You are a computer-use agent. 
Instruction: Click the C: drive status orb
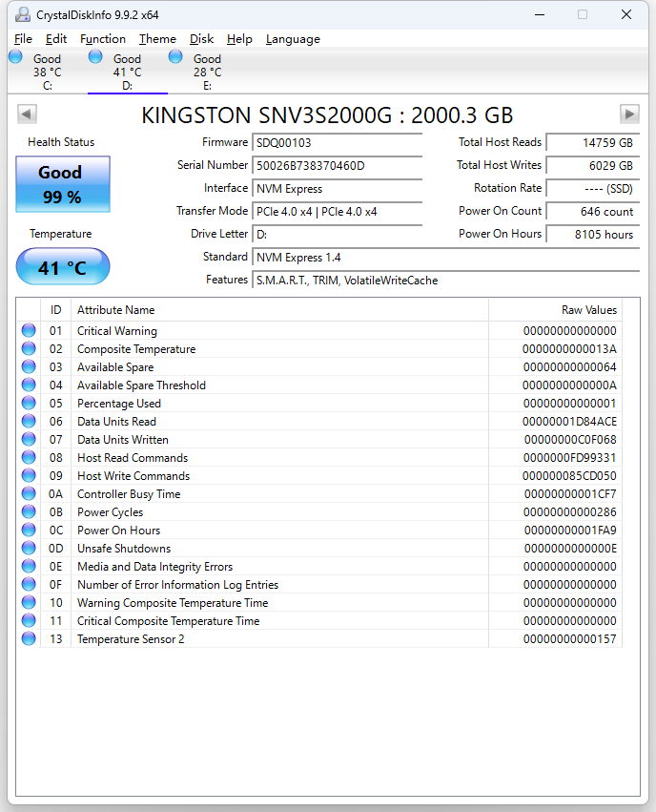point(15,56)
